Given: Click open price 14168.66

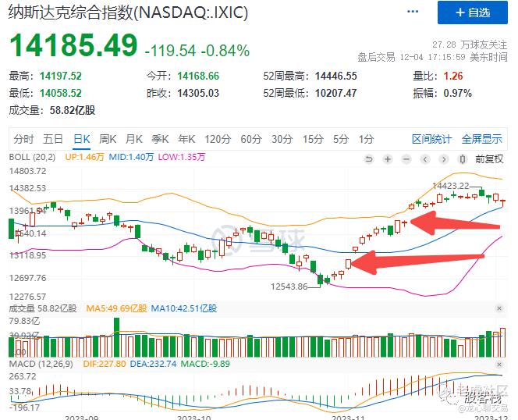Looking at the screenshot, I should pos(198,76).
